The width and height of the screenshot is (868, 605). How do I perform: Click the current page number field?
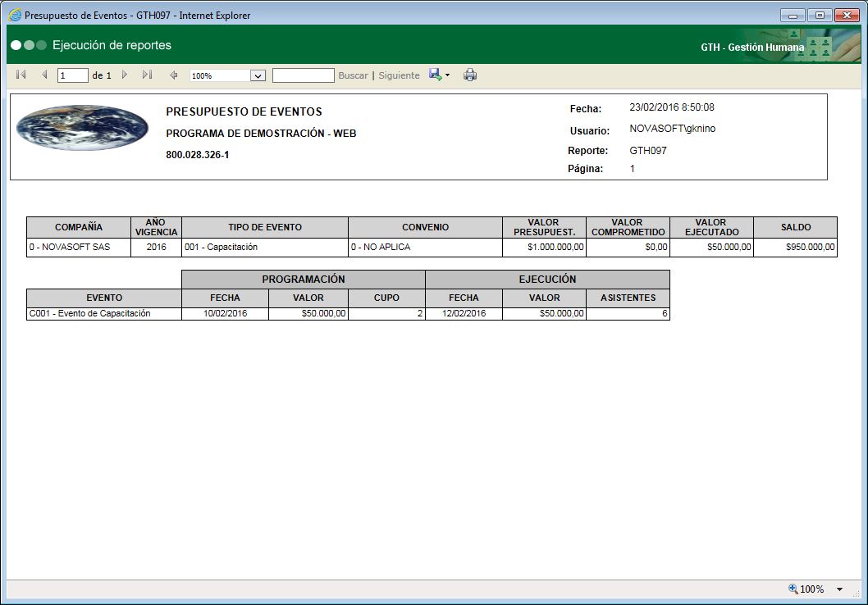(x=72, y=75)
